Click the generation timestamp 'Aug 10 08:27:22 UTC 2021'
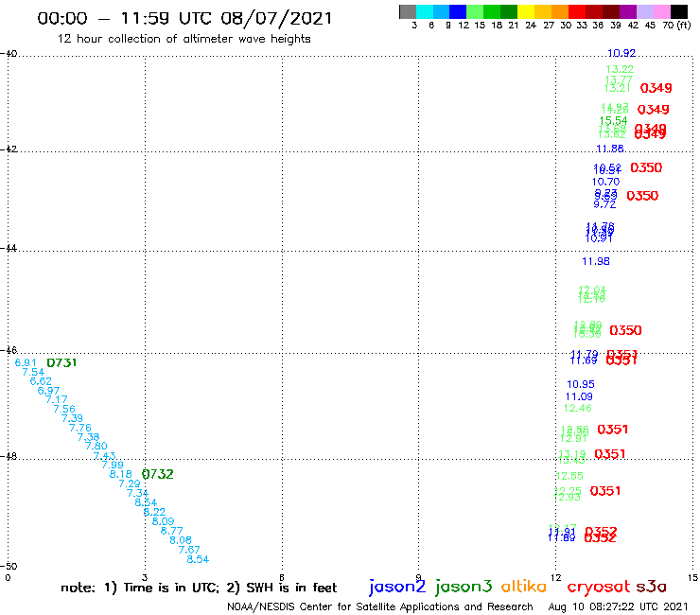700x615 pixels. point(619,606)
